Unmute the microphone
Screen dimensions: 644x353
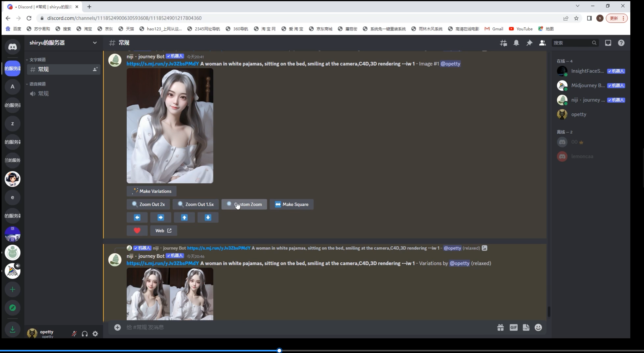point(74,334)
